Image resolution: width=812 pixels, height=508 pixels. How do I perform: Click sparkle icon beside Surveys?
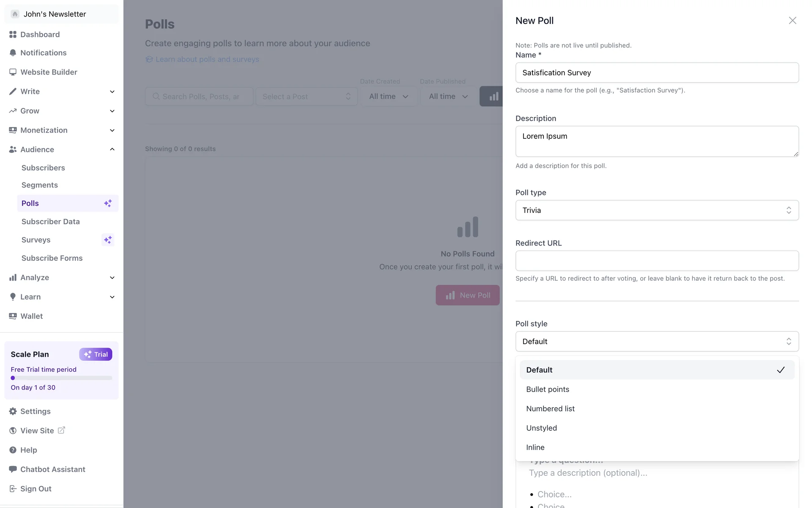pos(108,240)
